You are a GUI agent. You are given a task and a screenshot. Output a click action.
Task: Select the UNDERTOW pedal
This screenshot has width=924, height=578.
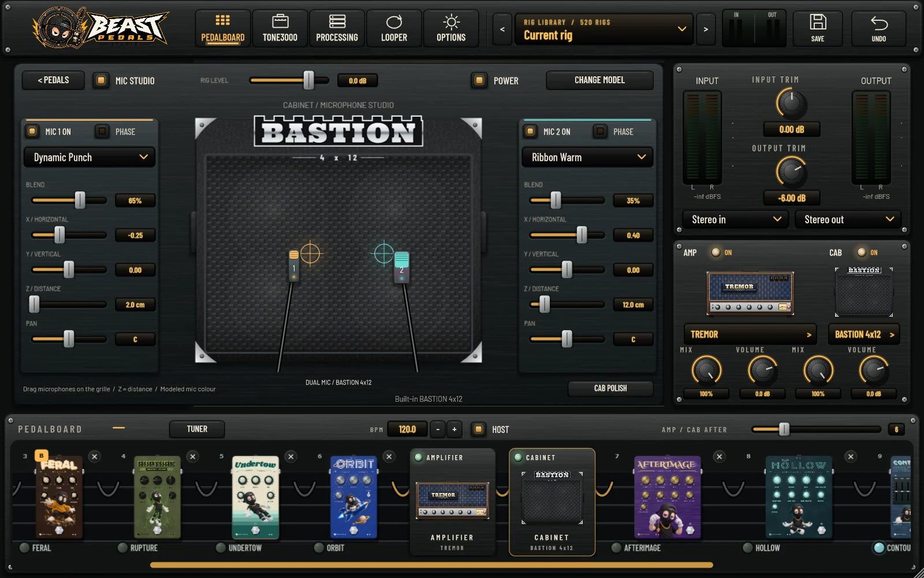point(255,497)
